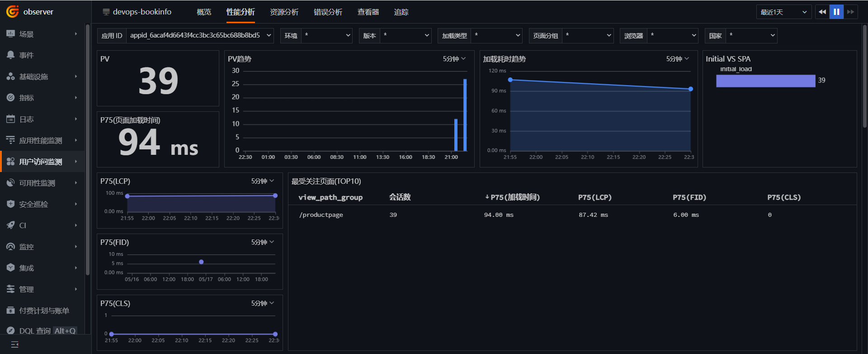
Task: Click the 用户访问监测 sidebar icon
Action: click(x=10, y=162)
